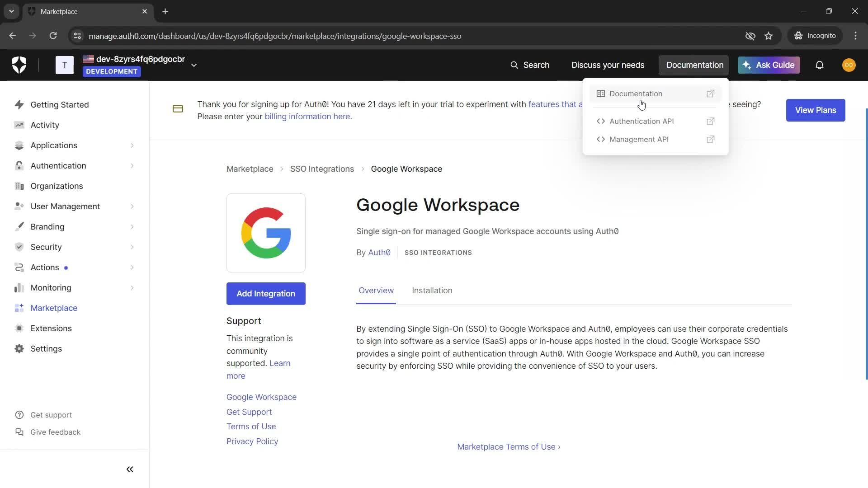Image resolution: width=868 pixels, height=488 pixels.
Task: Click the Monitoring bar-chart icon
Action: [x=19, y=288]
